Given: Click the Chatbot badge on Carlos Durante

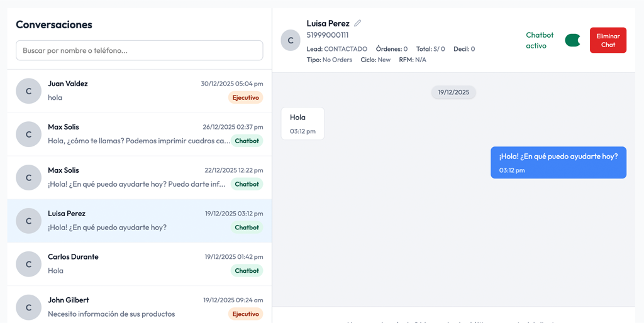Looking at the screenshot, I should tap(247, 271).
